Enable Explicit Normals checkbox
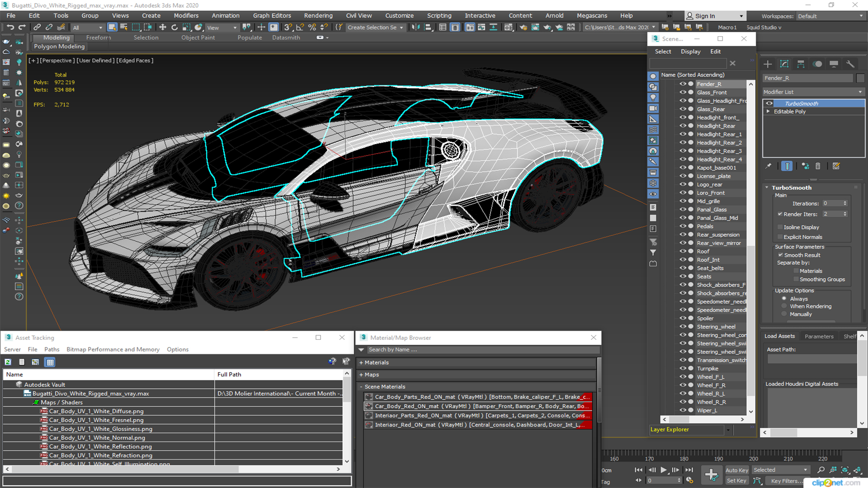The width and height of the screenshot is (868, 488). click(780, 237)
